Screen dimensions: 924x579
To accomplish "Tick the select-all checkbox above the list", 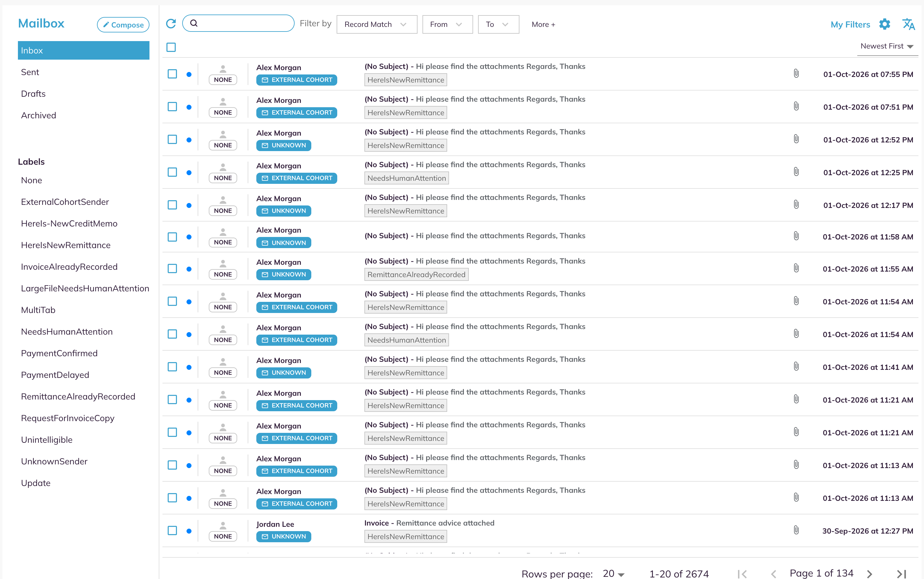I will click(x=171, y=47).
